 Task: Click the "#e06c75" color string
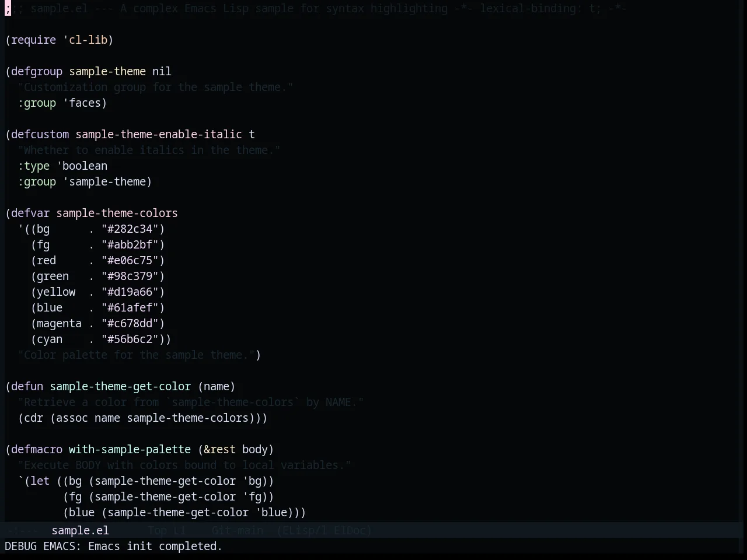(x=130, y=260)
